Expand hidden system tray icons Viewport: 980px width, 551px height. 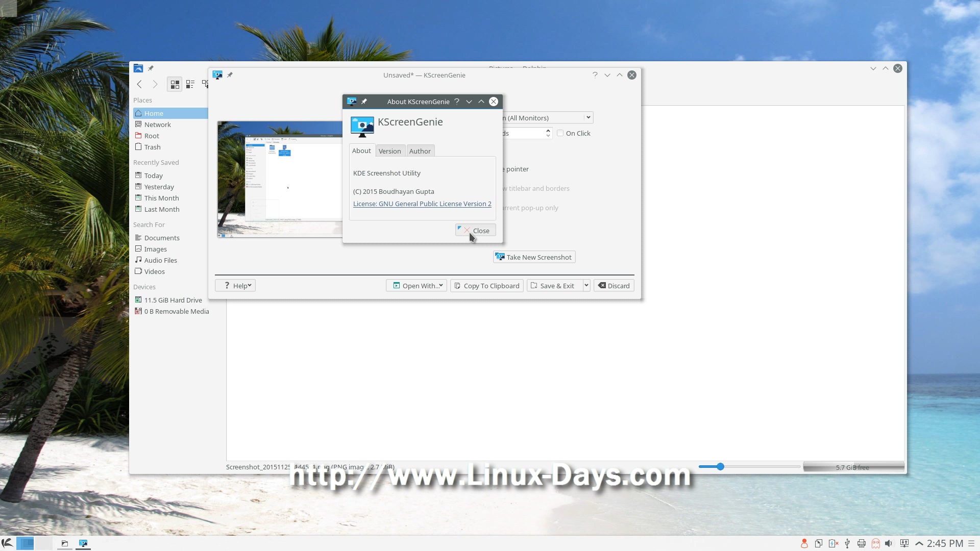(919, 544)
